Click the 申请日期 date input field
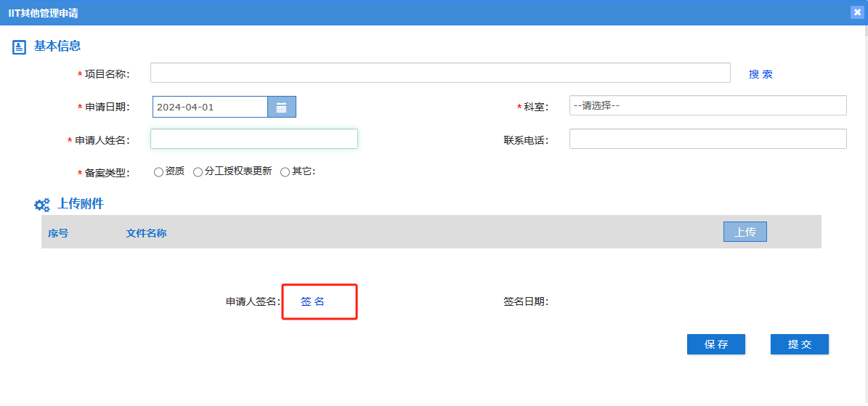The image size is (868, 406). [x=210, y=107]
